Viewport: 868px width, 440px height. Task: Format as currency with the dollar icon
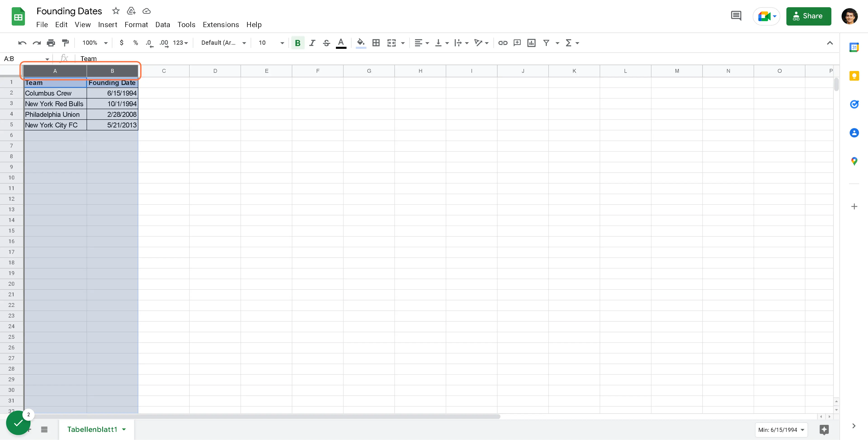122,43
